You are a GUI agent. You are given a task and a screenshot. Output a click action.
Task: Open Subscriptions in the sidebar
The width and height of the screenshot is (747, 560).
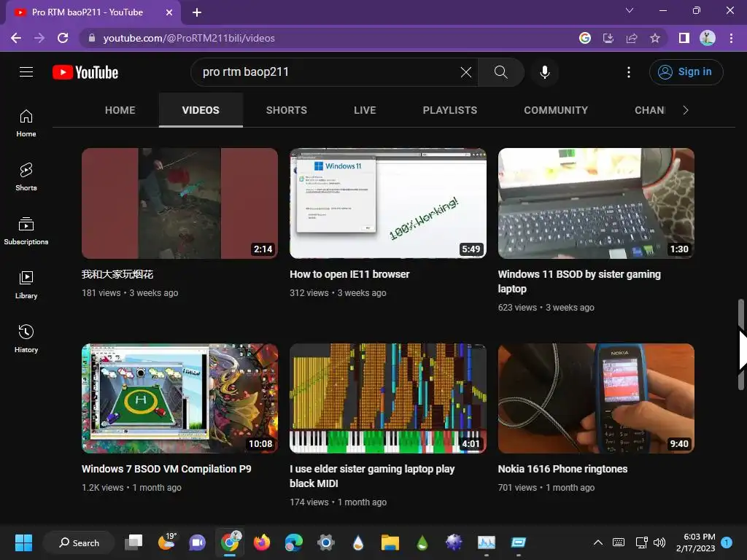(26, 231)
